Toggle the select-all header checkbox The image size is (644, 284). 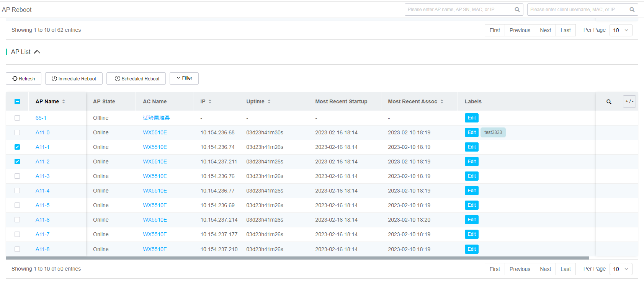[17, 101]
